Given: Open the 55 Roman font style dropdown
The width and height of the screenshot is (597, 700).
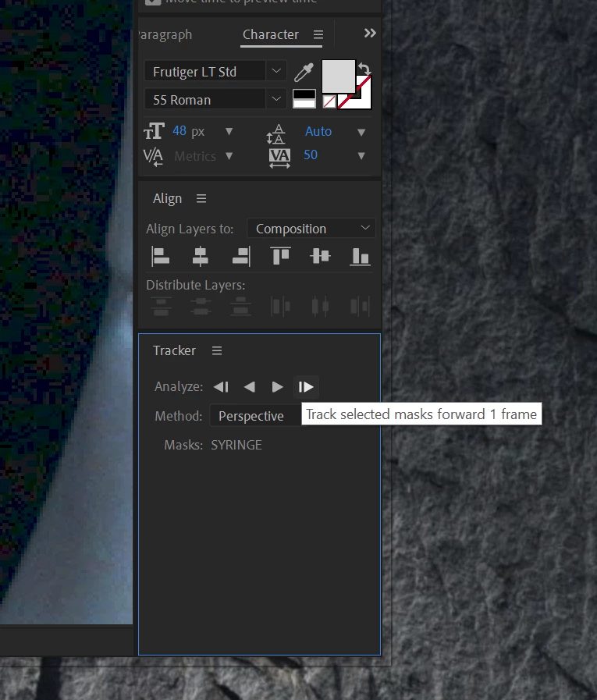Looking at the screenshot, I should (x=215, y=99).
